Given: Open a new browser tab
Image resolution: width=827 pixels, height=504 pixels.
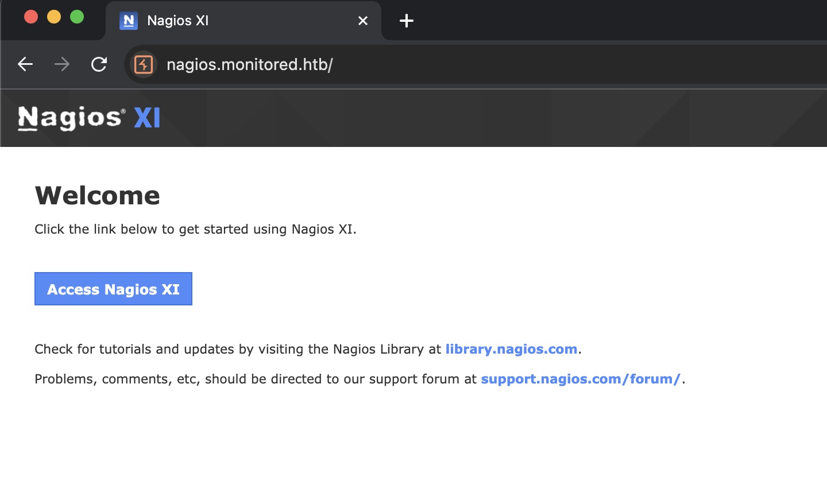Looking at the screenshot, I should pyautogui.click(x=407, y=21).
